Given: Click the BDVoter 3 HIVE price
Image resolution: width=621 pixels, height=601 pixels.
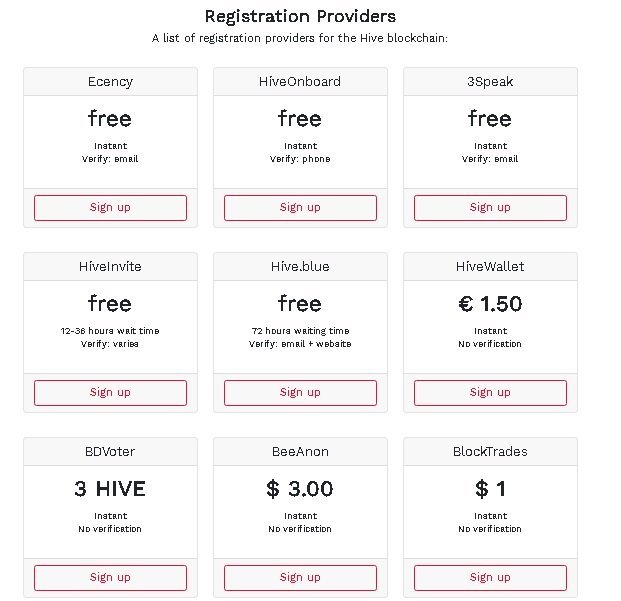Looking at the screenshot, I should click(110, 489).
